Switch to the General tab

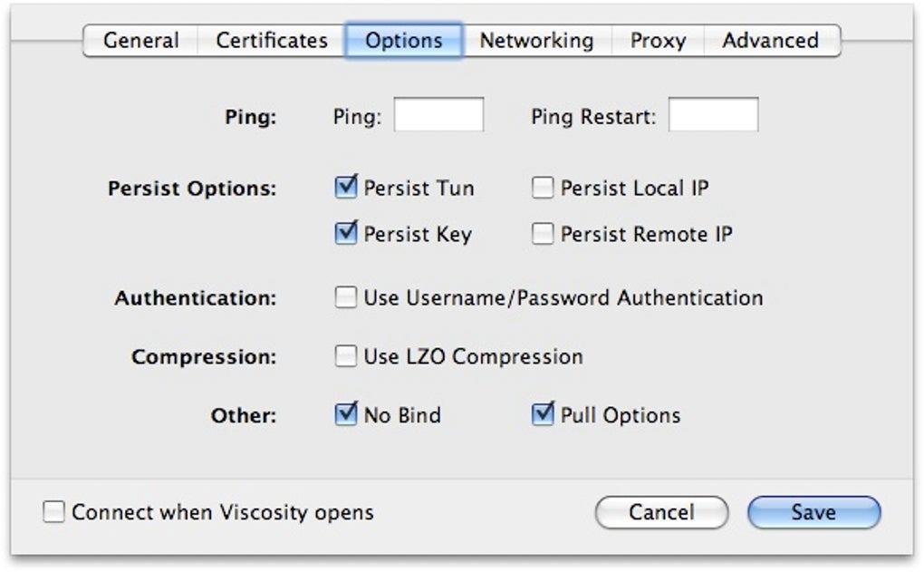pos(140,41)
